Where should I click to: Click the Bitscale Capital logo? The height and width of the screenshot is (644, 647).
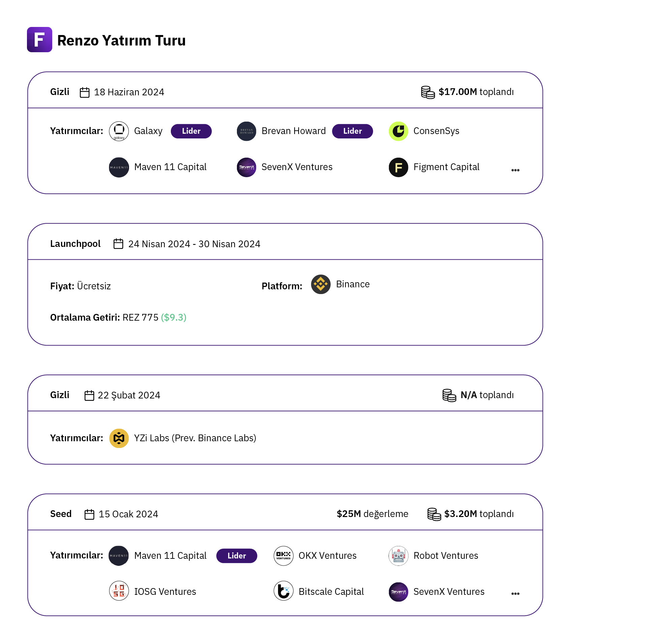click(x=283, y=592)
